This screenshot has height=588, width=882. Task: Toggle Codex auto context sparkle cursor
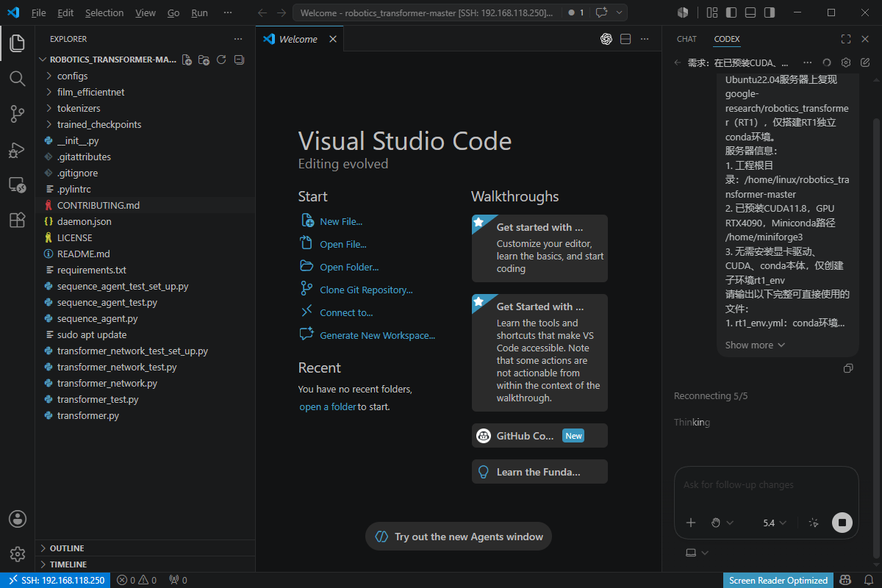tap(814, 523)
